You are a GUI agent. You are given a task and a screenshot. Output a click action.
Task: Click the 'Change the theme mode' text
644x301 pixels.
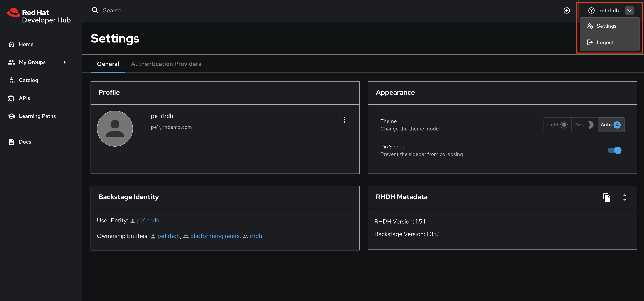click(409, 129)
